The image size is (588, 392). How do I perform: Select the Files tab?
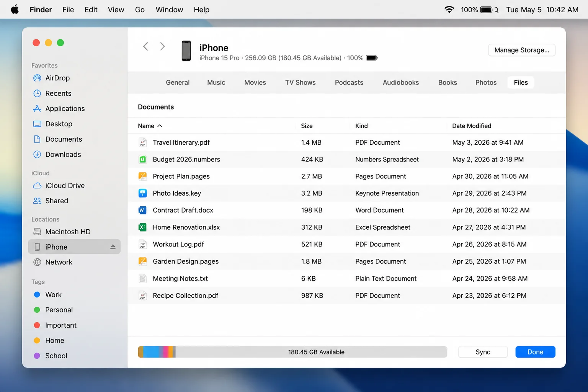click(x=521, y=83)
